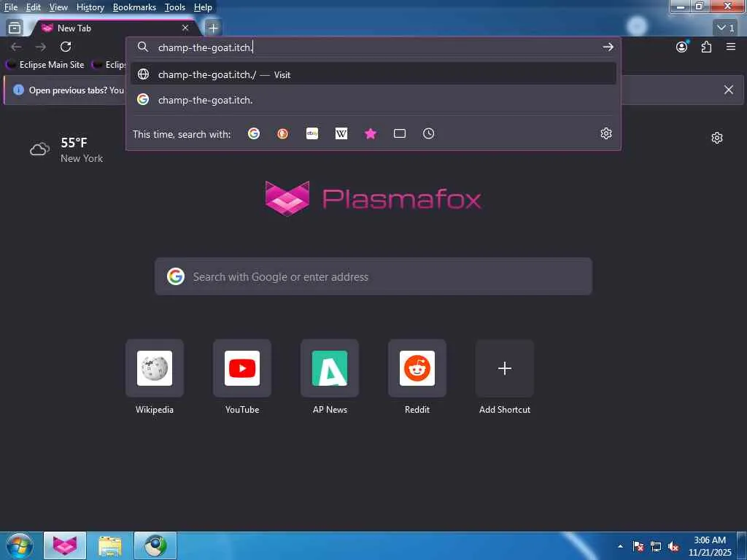Open the History menu

[90, 7]
